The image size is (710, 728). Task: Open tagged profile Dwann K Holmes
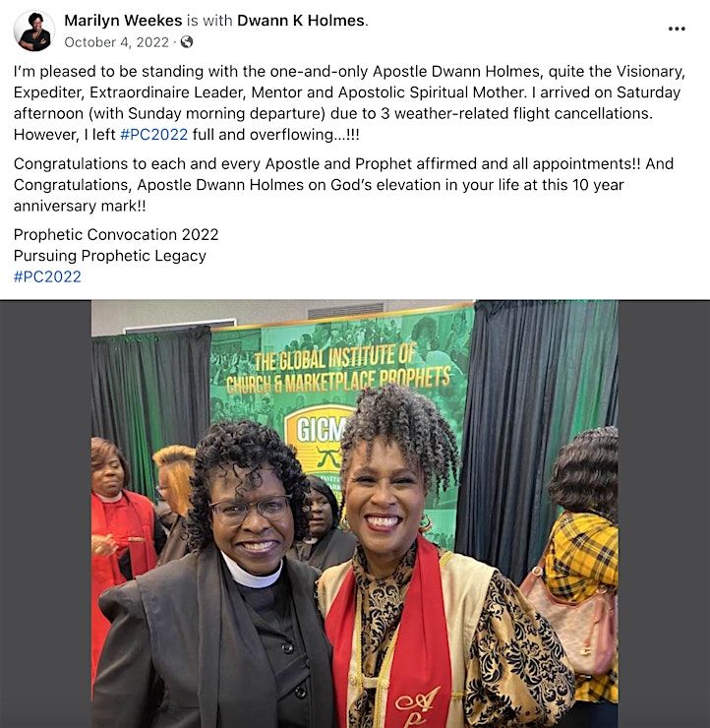click(x=301, y=21)
